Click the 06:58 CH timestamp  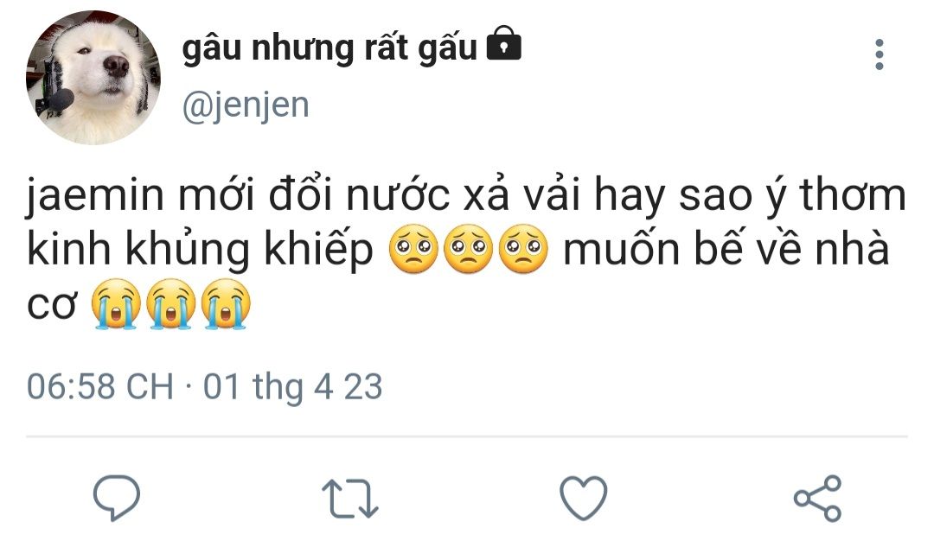click(x=100, y=386)
